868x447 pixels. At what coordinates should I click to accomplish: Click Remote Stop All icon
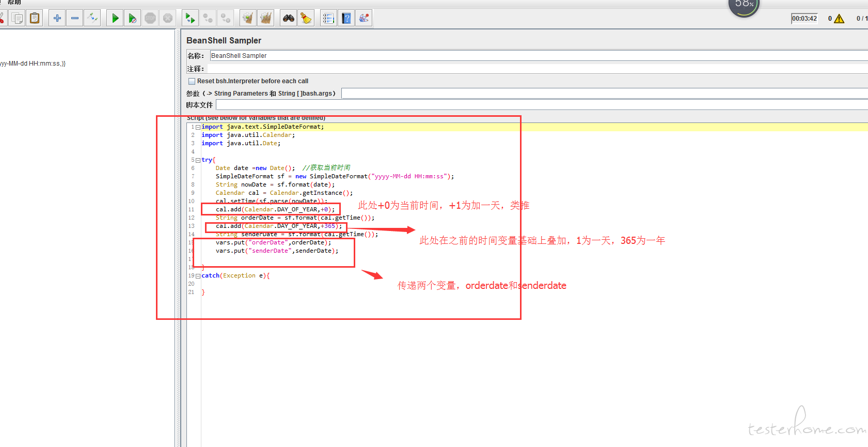tap(208, 18)
